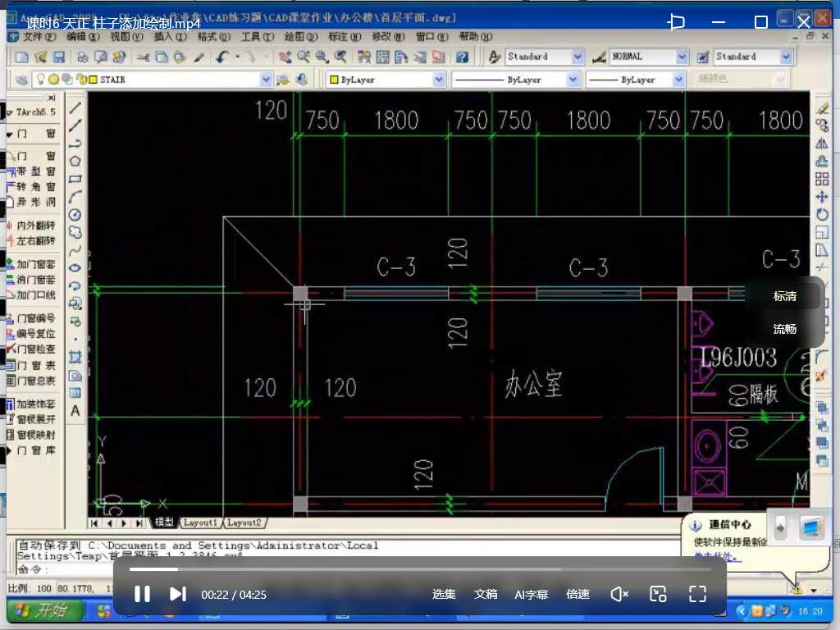Viewport: 840px width, 630px height.
Task: Expand the STAIR layer dropdown
Action: coord(266,80)
